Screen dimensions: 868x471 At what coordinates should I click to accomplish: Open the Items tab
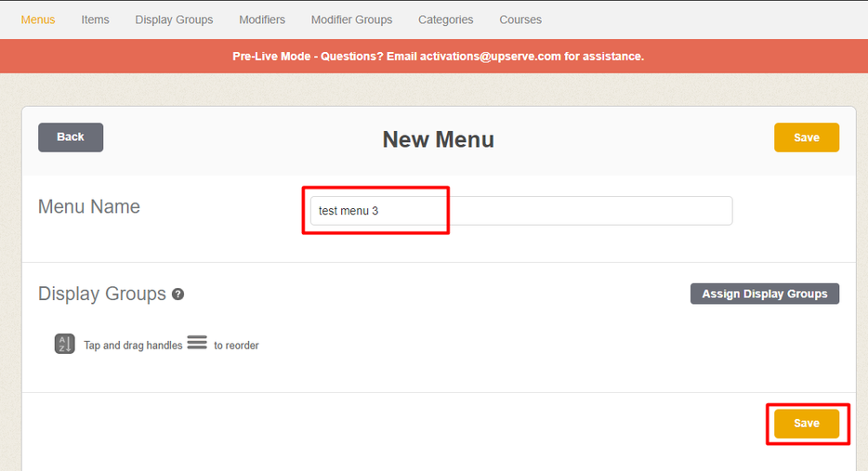tap(95, 20)
